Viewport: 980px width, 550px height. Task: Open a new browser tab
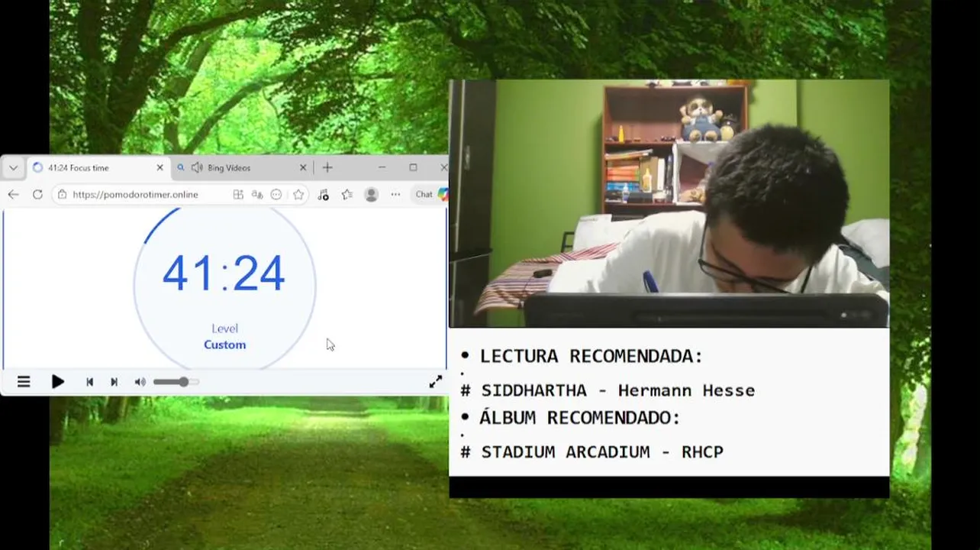pos(327,167)
